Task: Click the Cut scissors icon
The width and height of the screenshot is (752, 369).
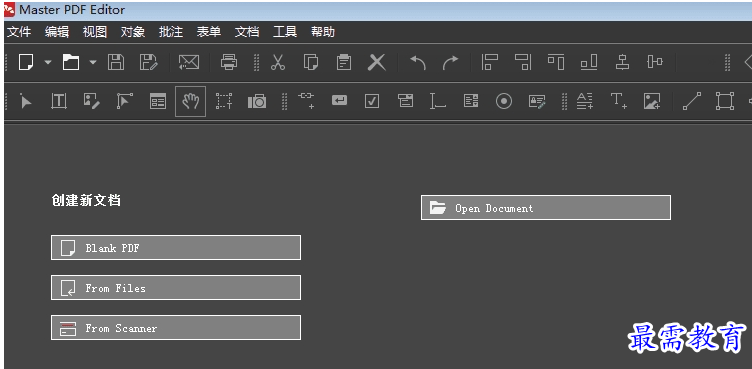Action: tap(278, 62)
